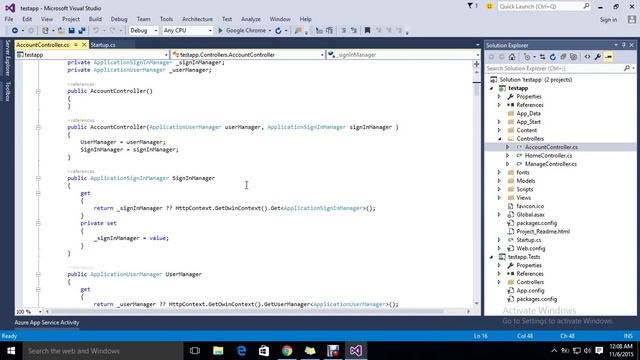Select HomeController.cs in Solution Explorer
The image size is (640, 360).
pos(548,156)
